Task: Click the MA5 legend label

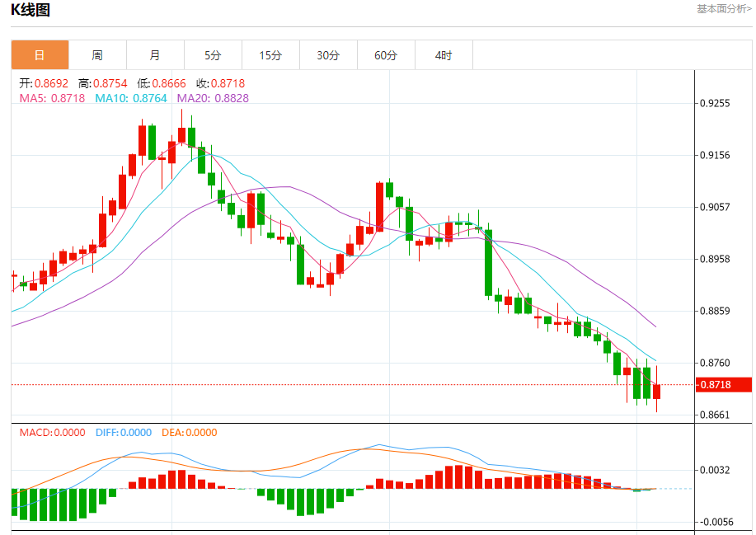Action: [52, 98]
